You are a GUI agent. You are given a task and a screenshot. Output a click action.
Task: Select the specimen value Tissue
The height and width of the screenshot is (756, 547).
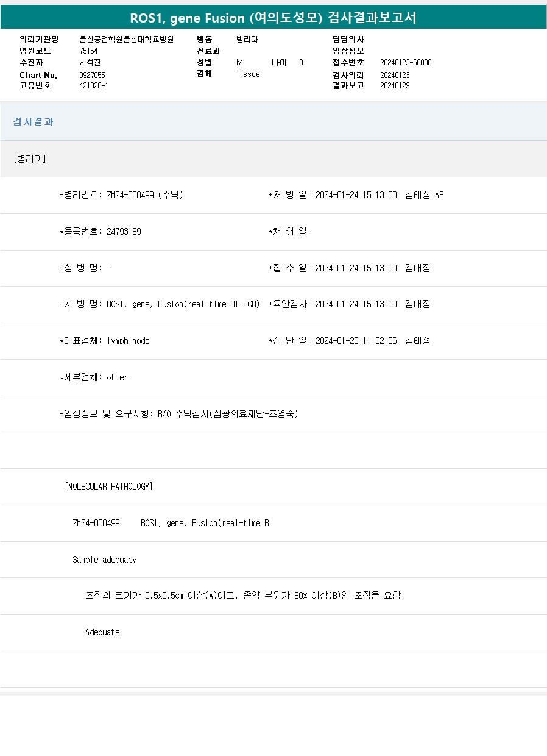pyautogui.click(x=248, y=74)
